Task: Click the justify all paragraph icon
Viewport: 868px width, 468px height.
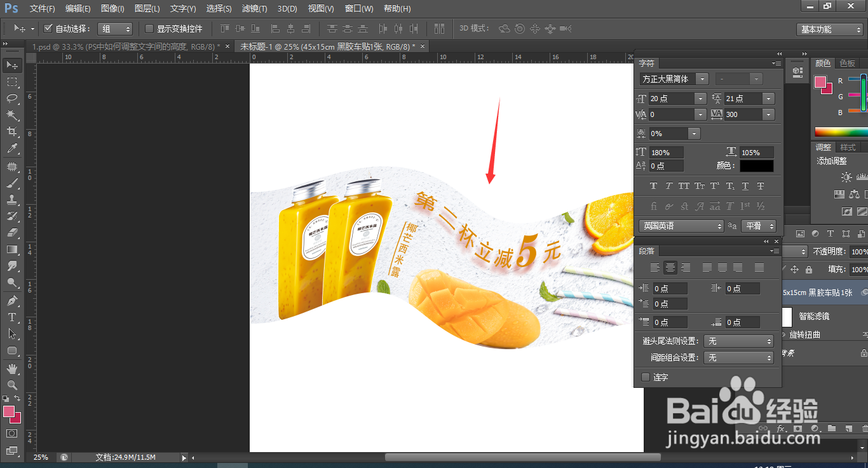Action: coord(759,268)
